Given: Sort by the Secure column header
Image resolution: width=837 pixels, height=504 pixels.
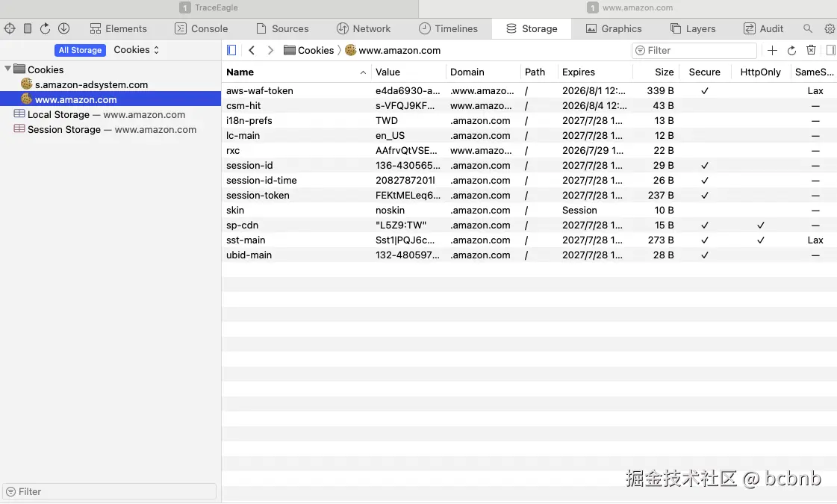Looking at the screenshot, I should click(705, 72).
